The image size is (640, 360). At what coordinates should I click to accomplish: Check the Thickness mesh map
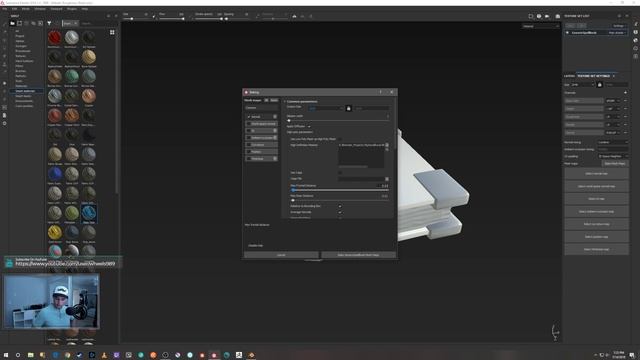pyautogui.click(x=249, y=158)
